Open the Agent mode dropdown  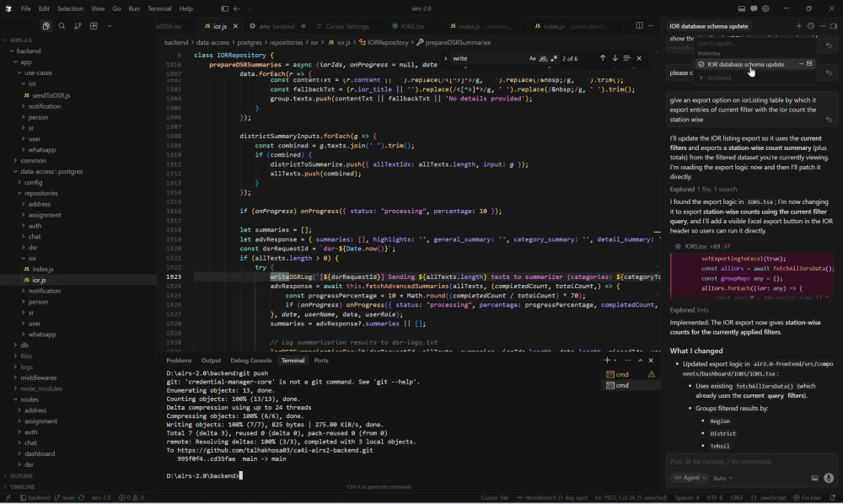(690, 478)
